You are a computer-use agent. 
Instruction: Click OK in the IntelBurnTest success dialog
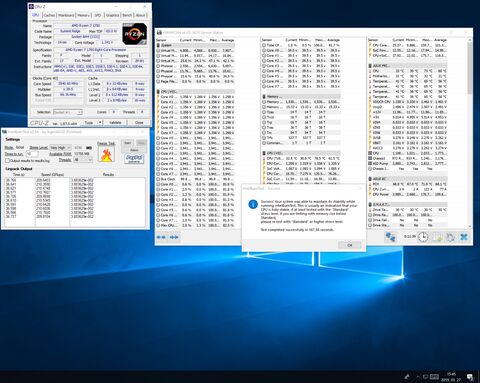point(349,245)
